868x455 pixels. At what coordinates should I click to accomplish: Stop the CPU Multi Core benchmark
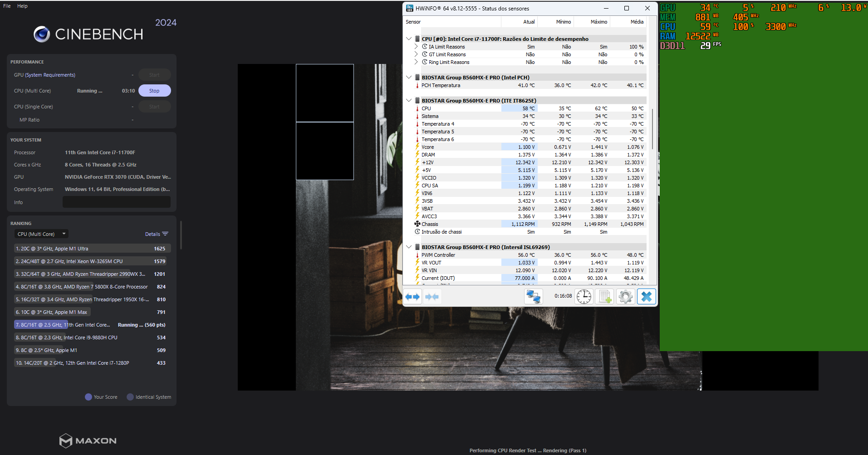(x=154, y=91)
